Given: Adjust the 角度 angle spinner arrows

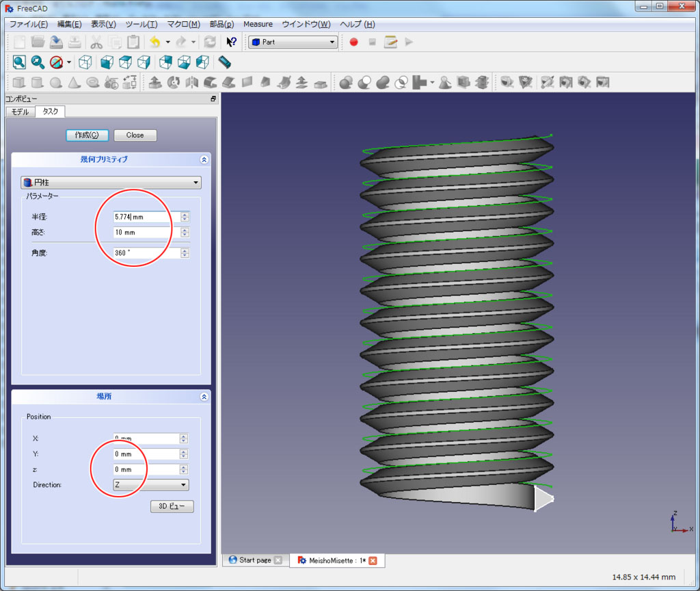Looking at the screenshot, I should coord(185,253).
